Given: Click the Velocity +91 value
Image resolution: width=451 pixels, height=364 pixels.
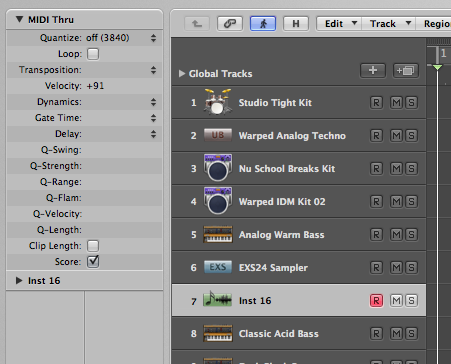Looking at the screenshot, I should coord(95,86).
